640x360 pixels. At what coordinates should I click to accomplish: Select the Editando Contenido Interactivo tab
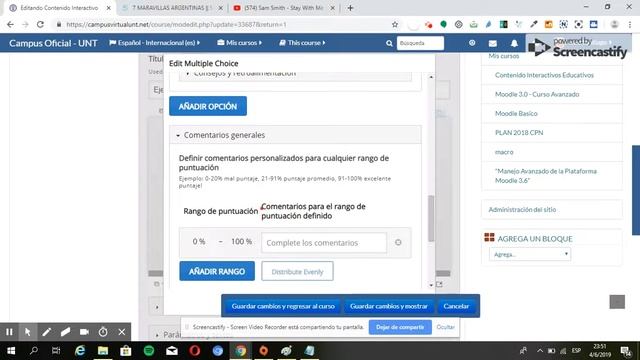(x=60, y=8)
